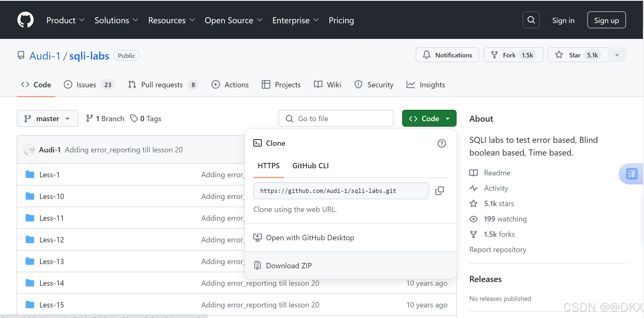Open the Less-14 commit message link
Image resolution: width=644 pixels, height=318 pixels.
tap(260, 283)
